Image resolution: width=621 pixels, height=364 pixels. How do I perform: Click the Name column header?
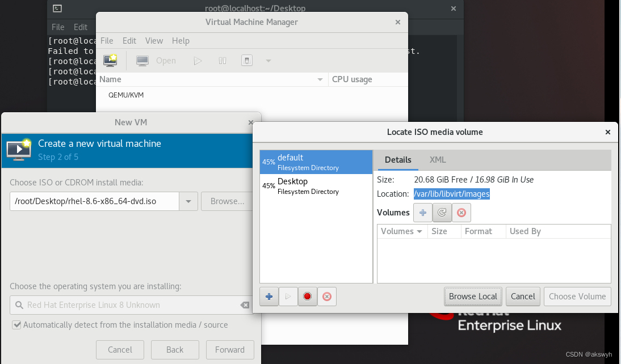point(212,79)
